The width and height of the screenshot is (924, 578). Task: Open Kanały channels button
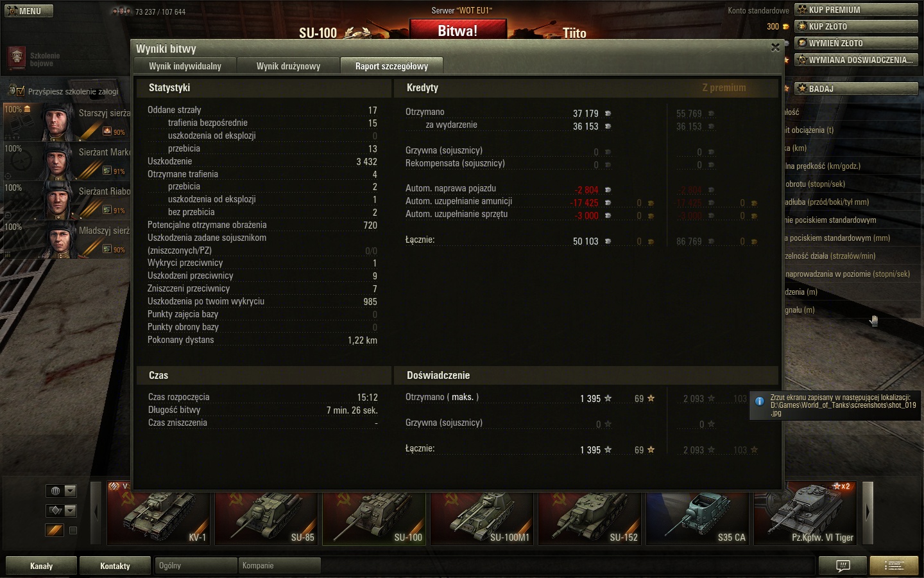(x=41, y=566)
